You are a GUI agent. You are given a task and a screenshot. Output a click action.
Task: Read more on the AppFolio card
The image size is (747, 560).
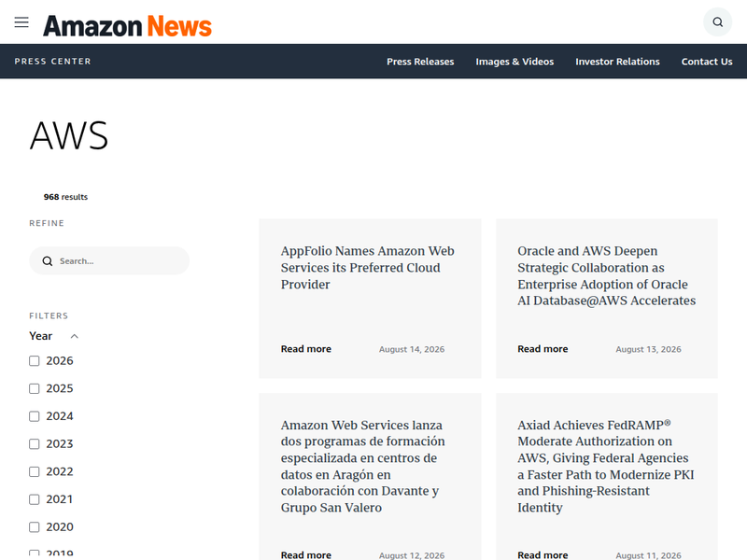(306, 348)
